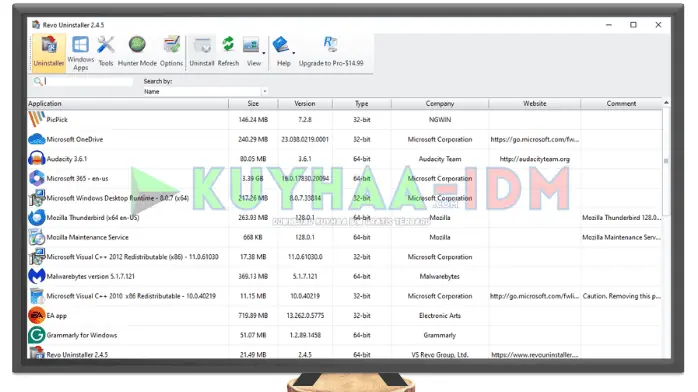
Task: Select Grammarly for Windows entry
Action: [x=82, y=335]
